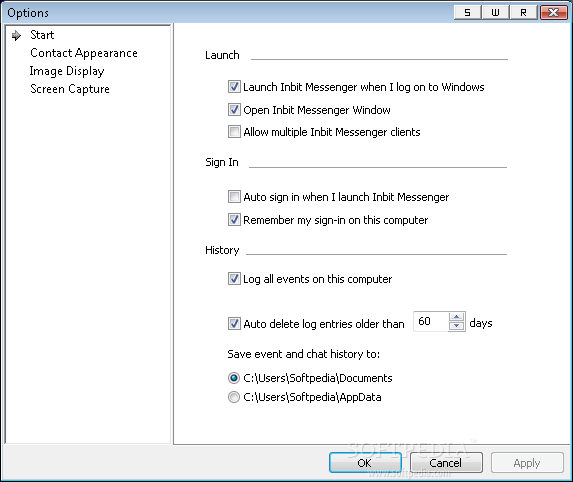Decrease days value with down spinner arrow

(x=456, y=326)
